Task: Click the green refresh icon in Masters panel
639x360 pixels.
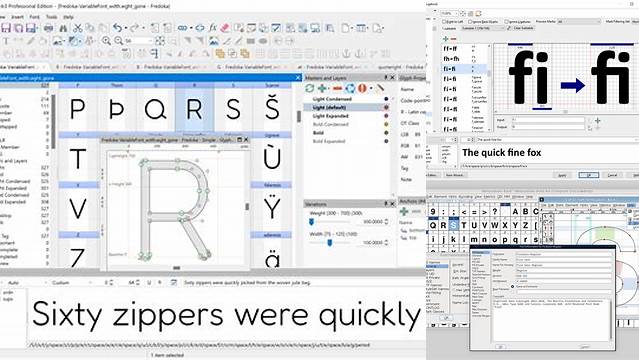Action: click(310, 88)
